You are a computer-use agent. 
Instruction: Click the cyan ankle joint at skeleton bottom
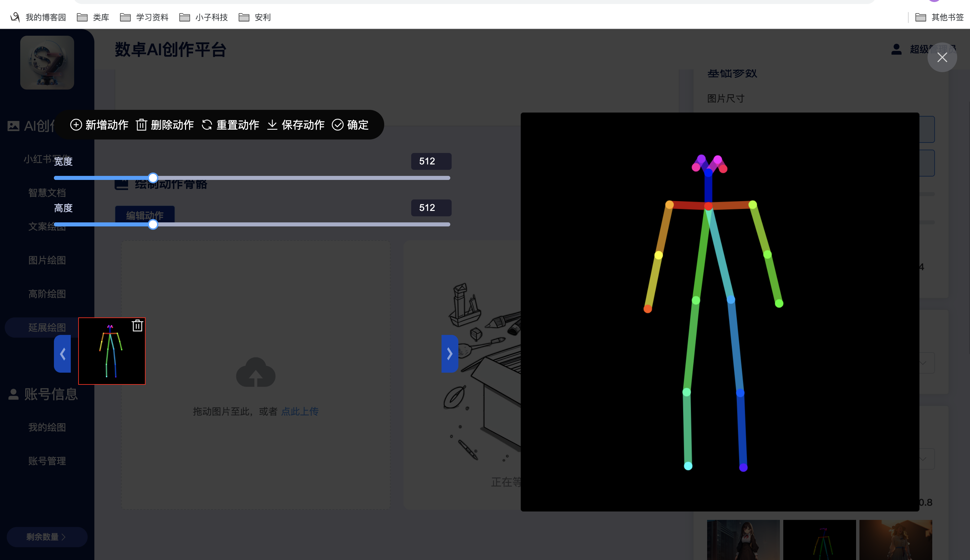tap(688, 466)
